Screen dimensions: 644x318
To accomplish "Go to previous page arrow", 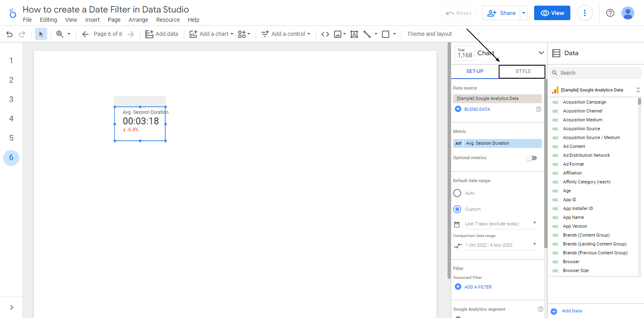I will 85,34.
